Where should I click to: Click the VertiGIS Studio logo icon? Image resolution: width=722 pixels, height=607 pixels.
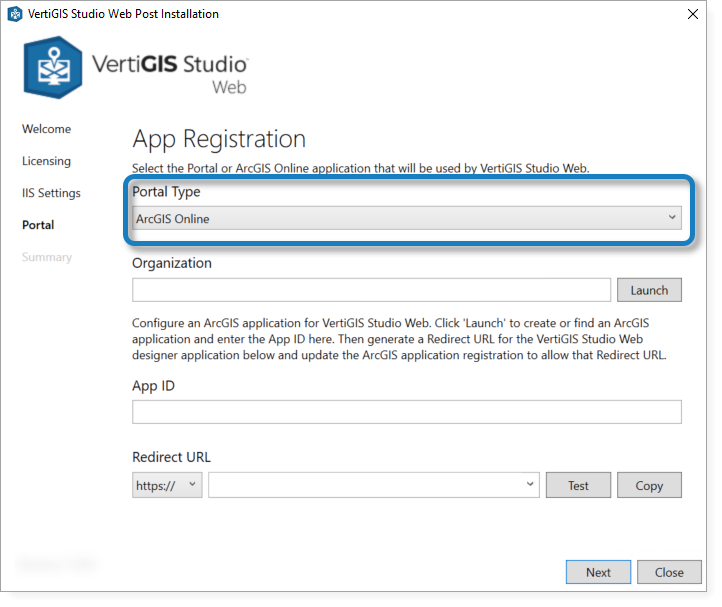pos(52,65)
